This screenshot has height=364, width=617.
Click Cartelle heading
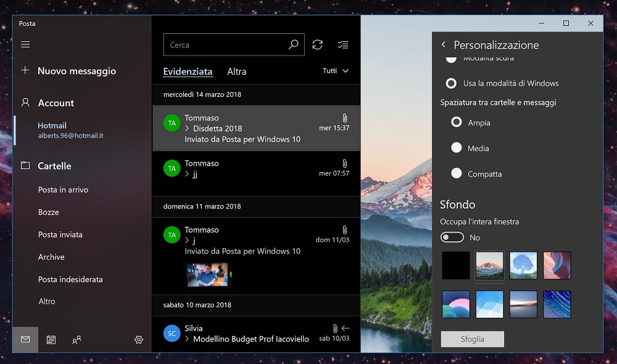coord(54,166)
